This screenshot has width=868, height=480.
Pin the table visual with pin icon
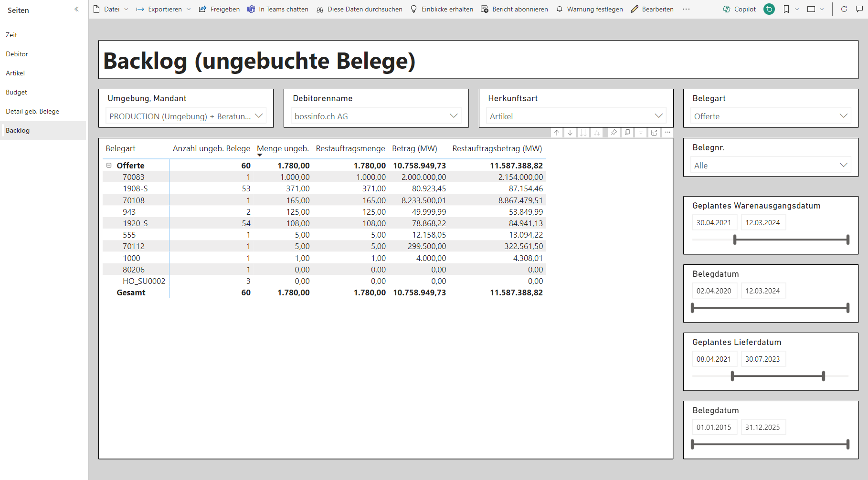coord(614,133)
